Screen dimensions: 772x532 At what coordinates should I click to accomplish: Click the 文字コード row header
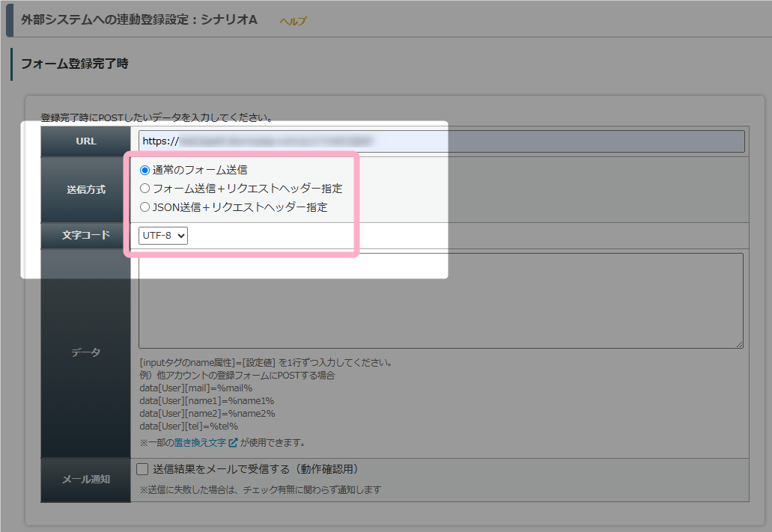[85, 235]
